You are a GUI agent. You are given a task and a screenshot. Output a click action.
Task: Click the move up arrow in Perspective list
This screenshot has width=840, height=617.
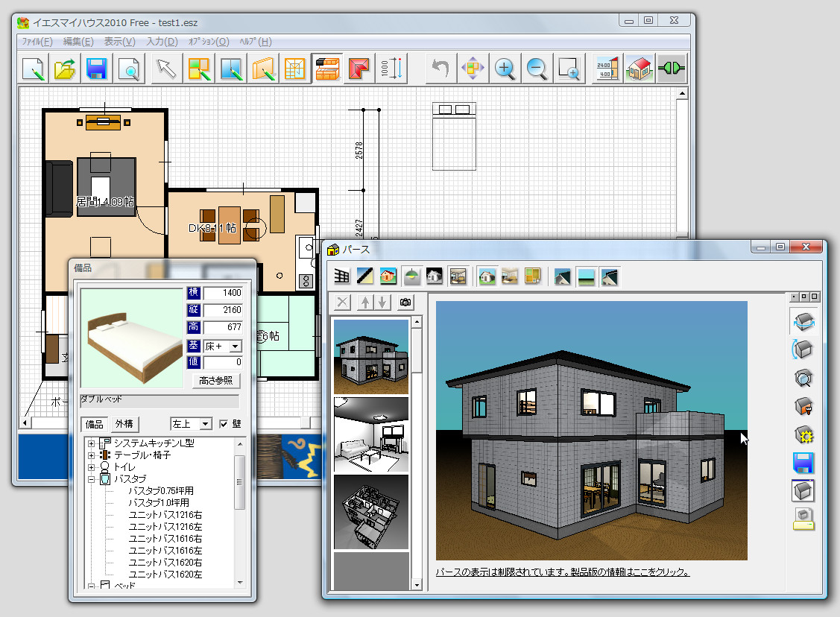coord(365,303)
